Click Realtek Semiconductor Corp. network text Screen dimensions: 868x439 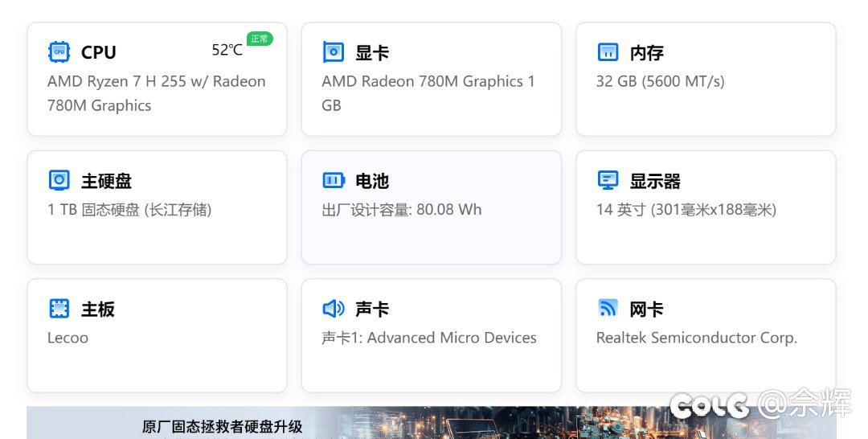pyautogui.click(x=696, y=338)
